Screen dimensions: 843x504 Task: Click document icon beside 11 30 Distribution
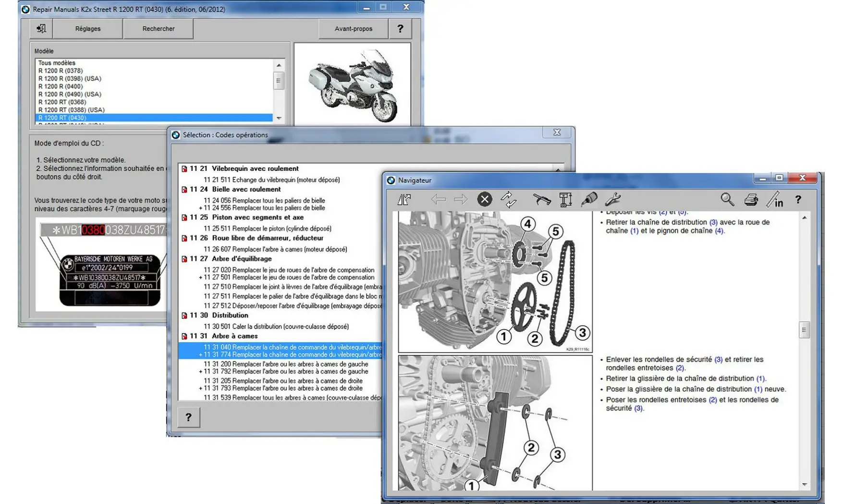[x=184, y=315]
